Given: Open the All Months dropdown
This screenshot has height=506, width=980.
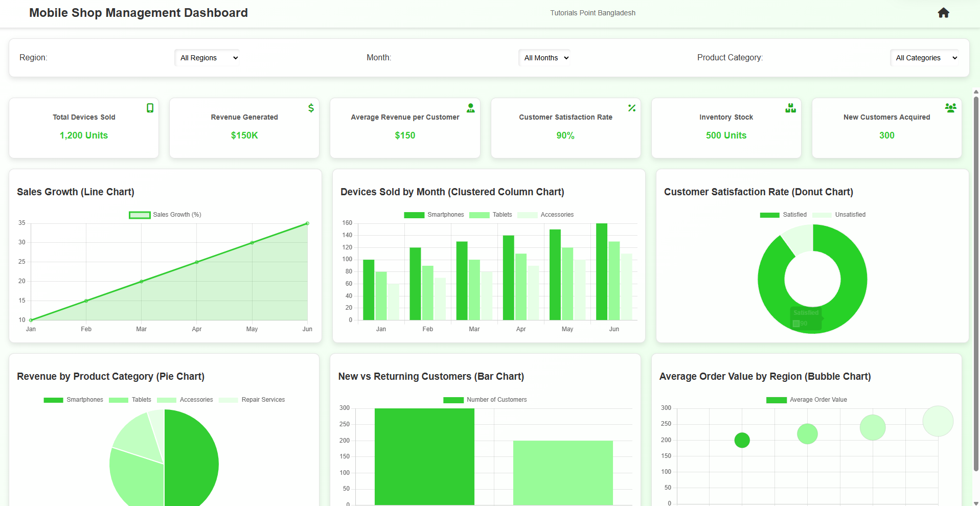Looking at the screenshot, I should pyautogui.click(x=545, y=58).
